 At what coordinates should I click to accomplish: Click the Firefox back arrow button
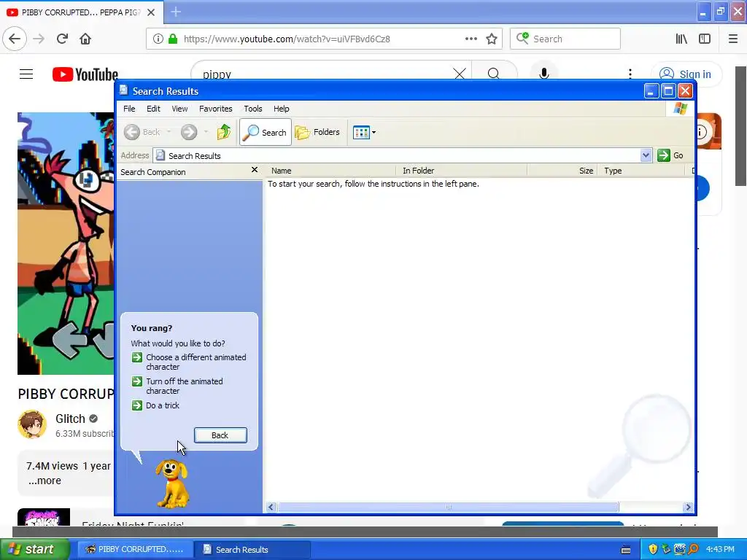tap(15, 39)
